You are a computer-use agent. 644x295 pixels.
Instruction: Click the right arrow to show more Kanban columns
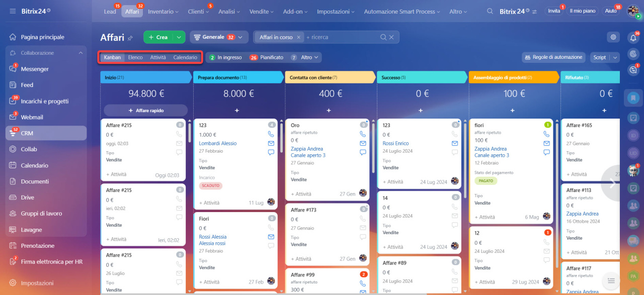[612, 183]
